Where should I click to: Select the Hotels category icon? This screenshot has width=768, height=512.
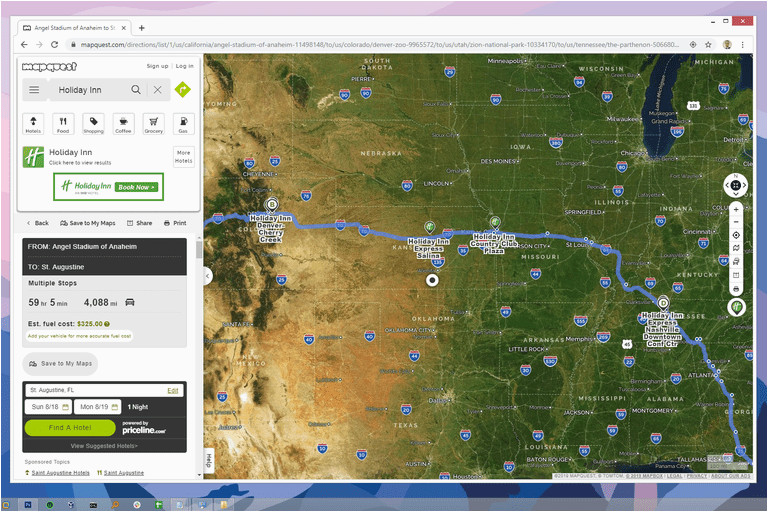click(x=33, y=124)
